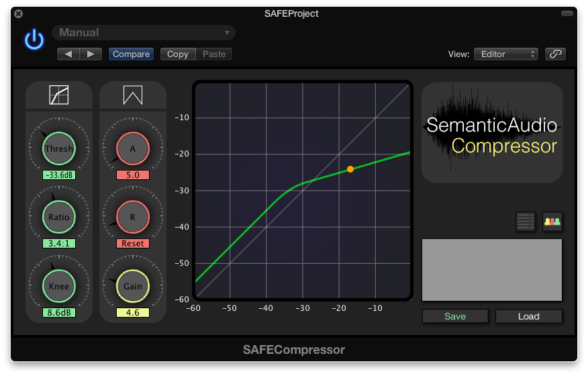Click the previous preset arrow
This screenshot has width=588, height=376.
68,54
